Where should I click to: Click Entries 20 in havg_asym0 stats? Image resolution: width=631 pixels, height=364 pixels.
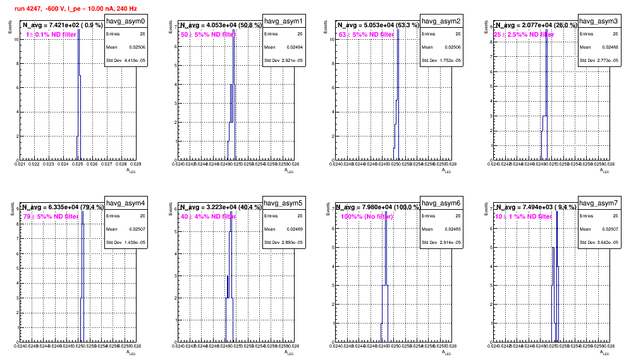[126, 33]
